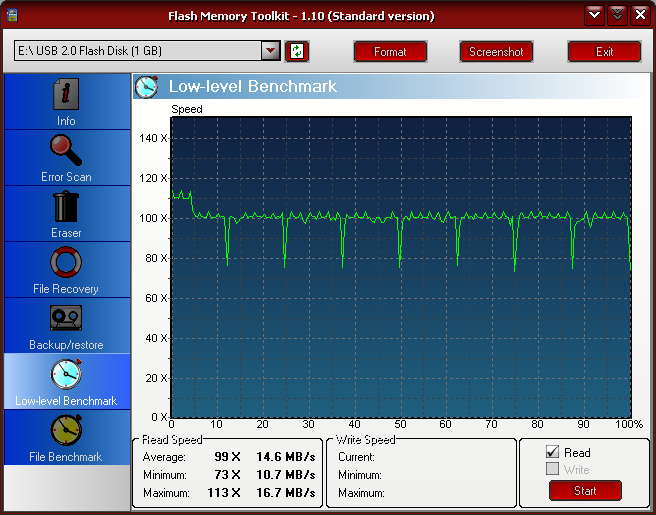Start the benchmark
This screenshot has width=656, height=515.
click(x=585, y=490)
